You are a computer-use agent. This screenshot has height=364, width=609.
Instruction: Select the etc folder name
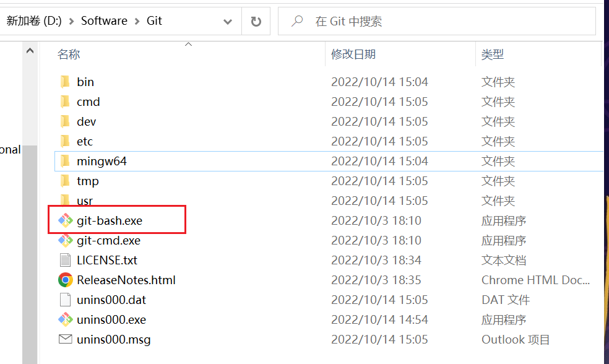coord(85,141)
